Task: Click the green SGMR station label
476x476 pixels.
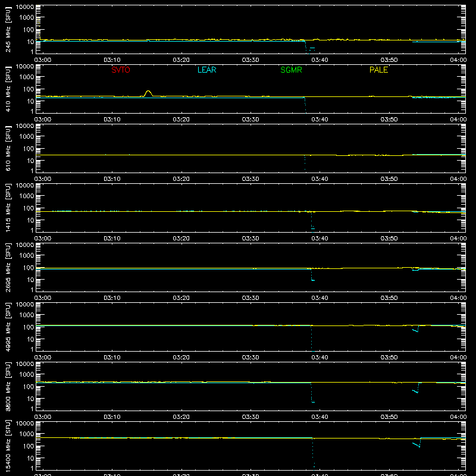Action: [291, 70]
